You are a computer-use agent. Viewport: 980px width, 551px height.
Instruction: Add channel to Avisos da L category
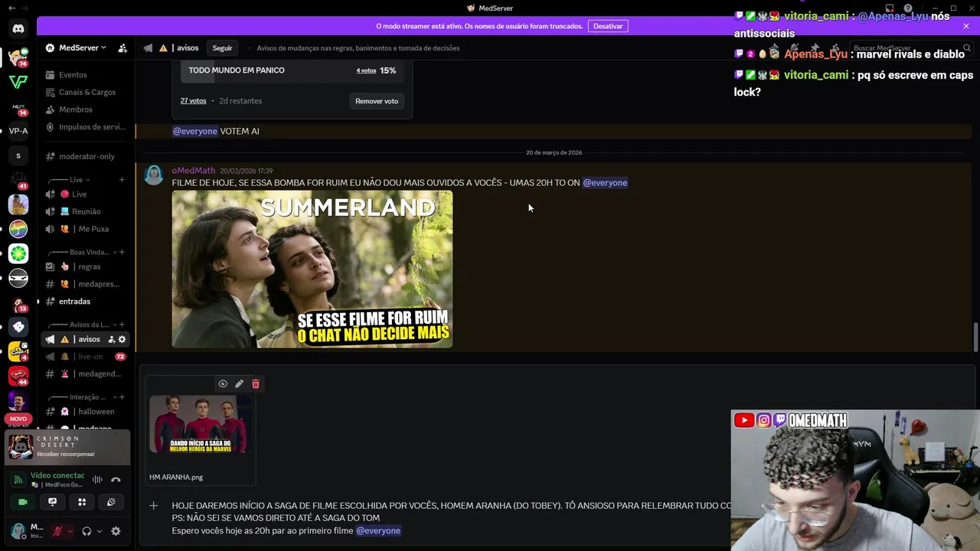122,324
